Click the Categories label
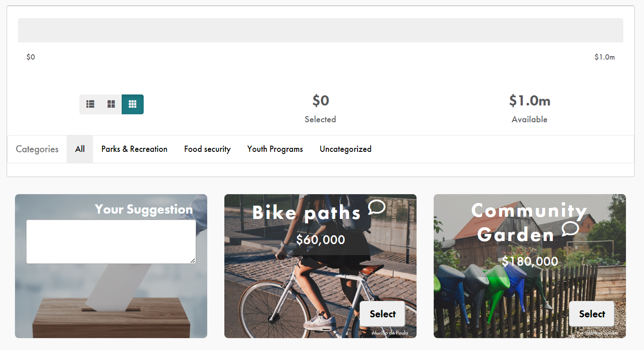The image size is (644, 350). [x=37, y=149]
